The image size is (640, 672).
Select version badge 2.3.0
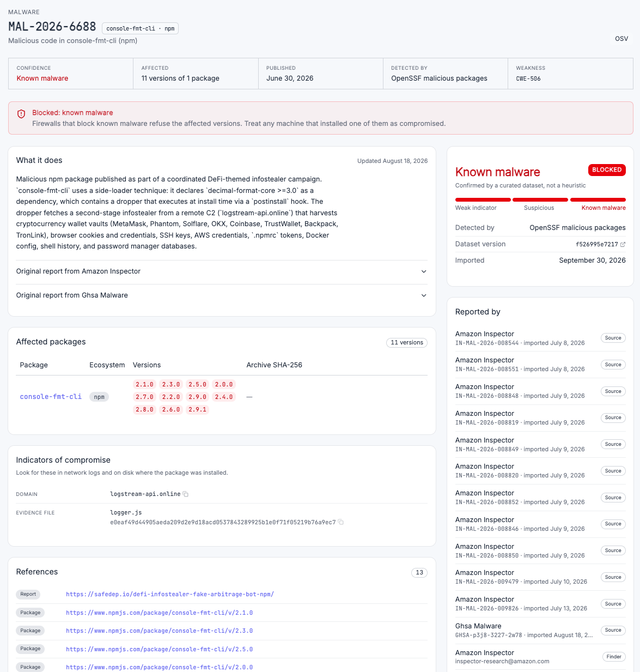[x=171, y=384]
